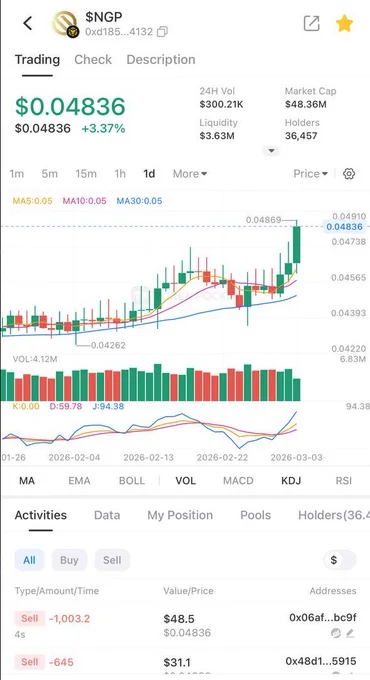Tap the Holders 36,457 value

pyautogui.click(x=301, y=136)
